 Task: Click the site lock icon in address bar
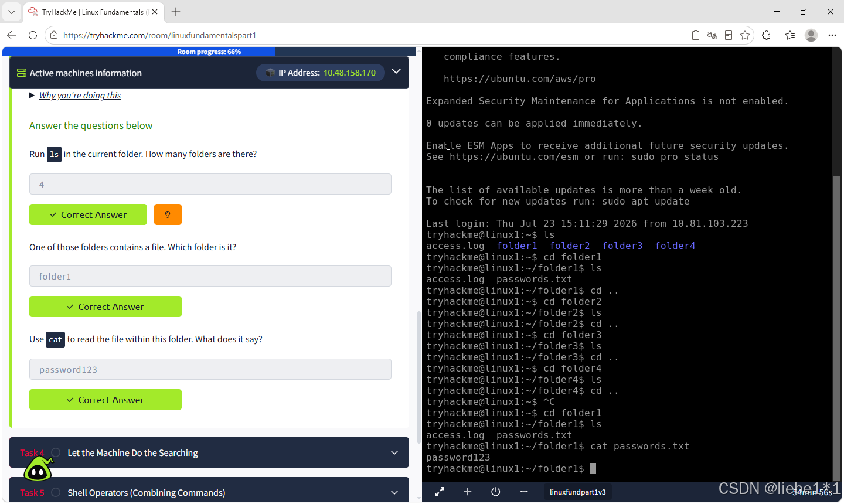click(54, 35)
